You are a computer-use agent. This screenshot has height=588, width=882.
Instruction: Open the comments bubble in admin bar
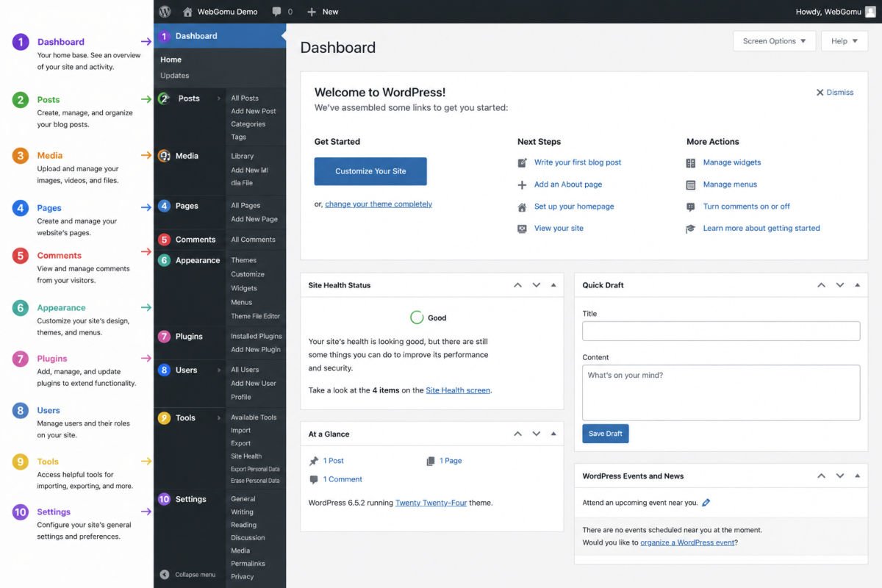[276, 12]
